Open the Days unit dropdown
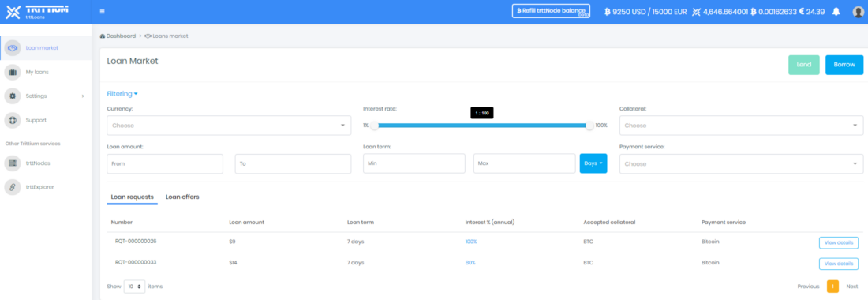The width and height of the screenshot is (868, 300). 593,164
